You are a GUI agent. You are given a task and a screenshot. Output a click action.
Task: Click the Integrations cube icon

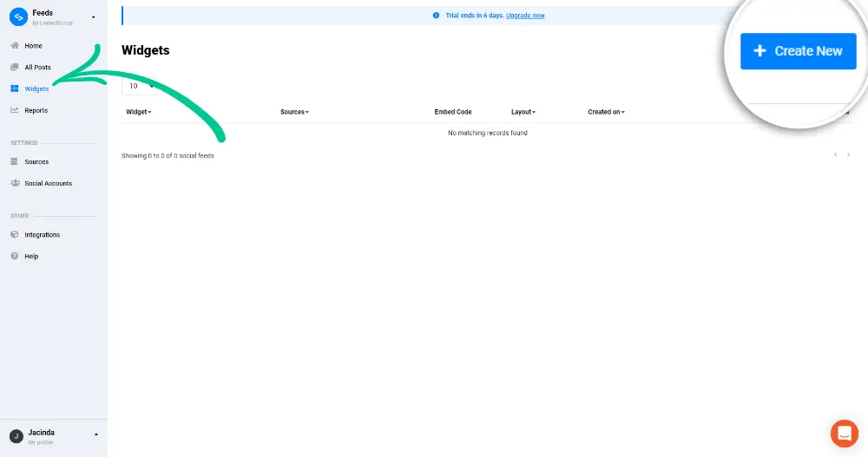[x=15, y=235]
